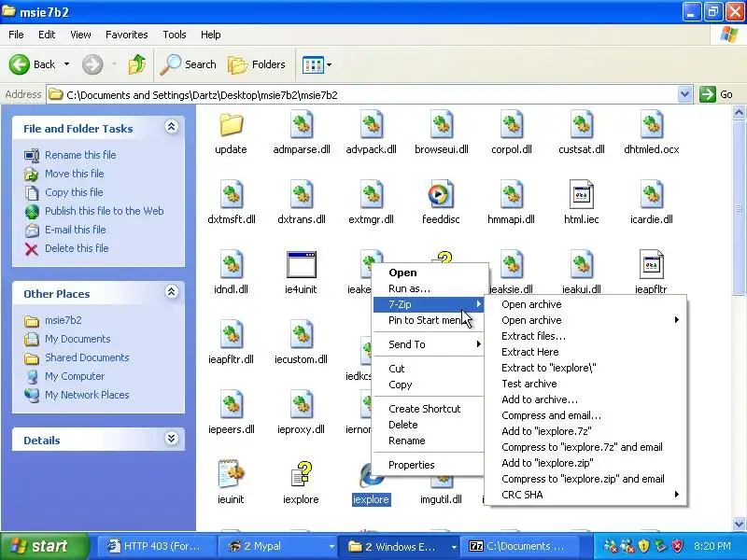The height and width of the screenshot is (560, 747).
Task: Open My Documents in Other Places
Action: (78, 339)
